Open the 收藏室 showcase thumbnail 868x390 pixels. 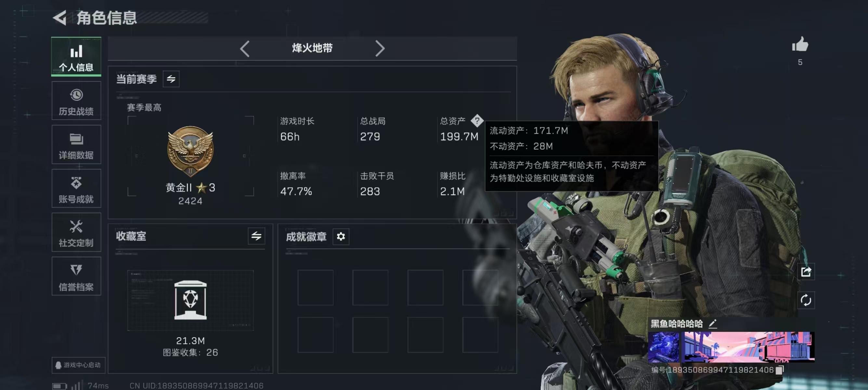(191, 300)
